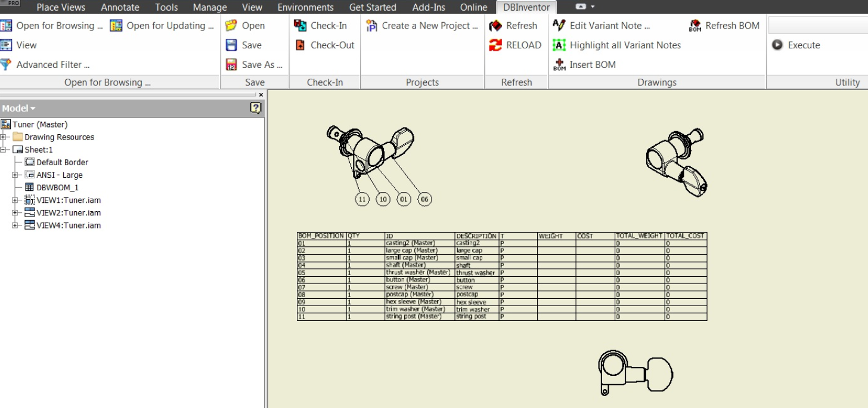This screenshot has height=408, width=868.
Task: Select the top-right isometric tuner view
Action: pos(677,162)
